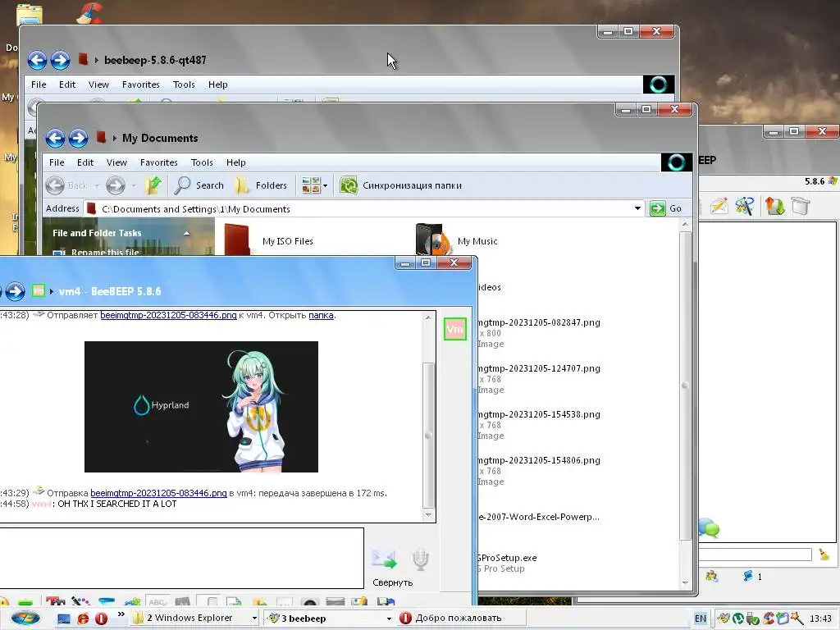
Task: Select file mgtmp-20231205-124707.png
Action: (x=538, y=368)
